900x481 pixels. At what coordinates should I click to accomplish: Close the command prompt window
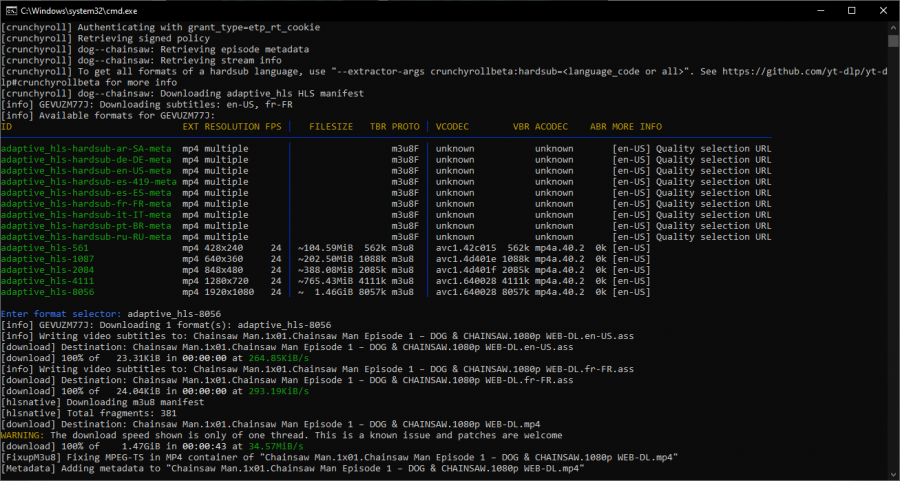[883, 10]
